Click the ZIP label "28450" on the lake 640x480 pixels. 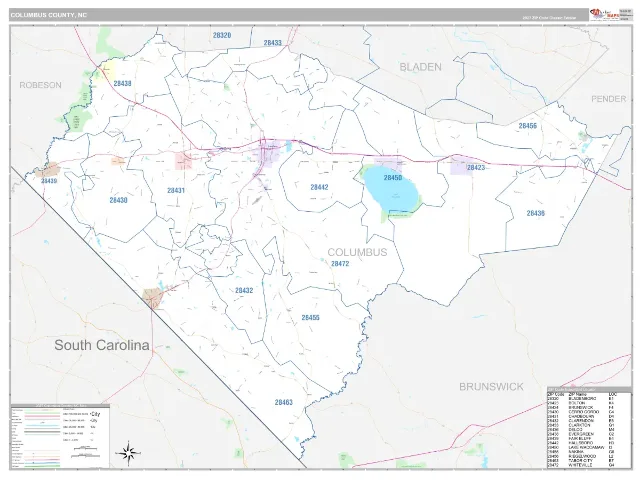click(x=393, y=178)
